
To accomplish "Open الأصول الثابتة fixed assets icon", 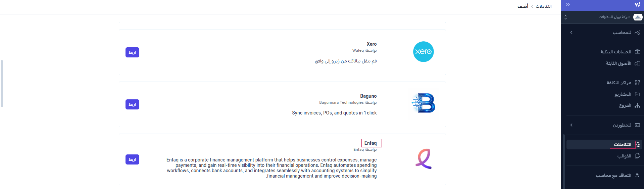I will pos(637,63).
